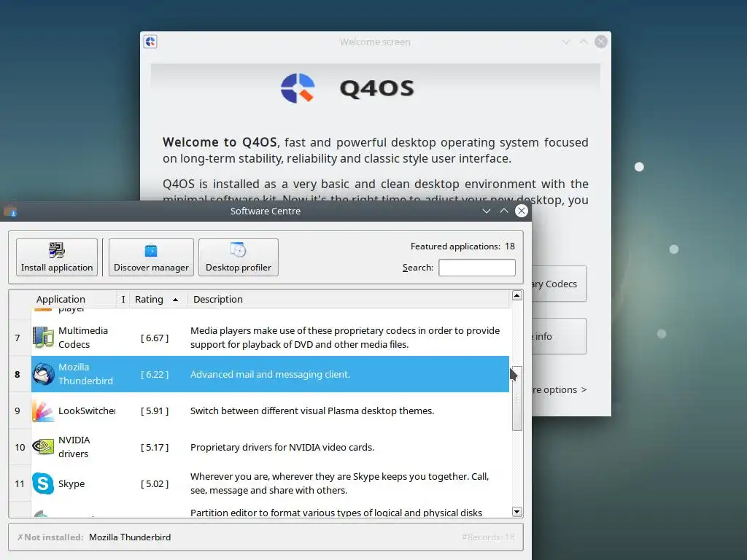Click the NVIDIA drivers name text
Screen dimensions: 747x560
[74, 447]
